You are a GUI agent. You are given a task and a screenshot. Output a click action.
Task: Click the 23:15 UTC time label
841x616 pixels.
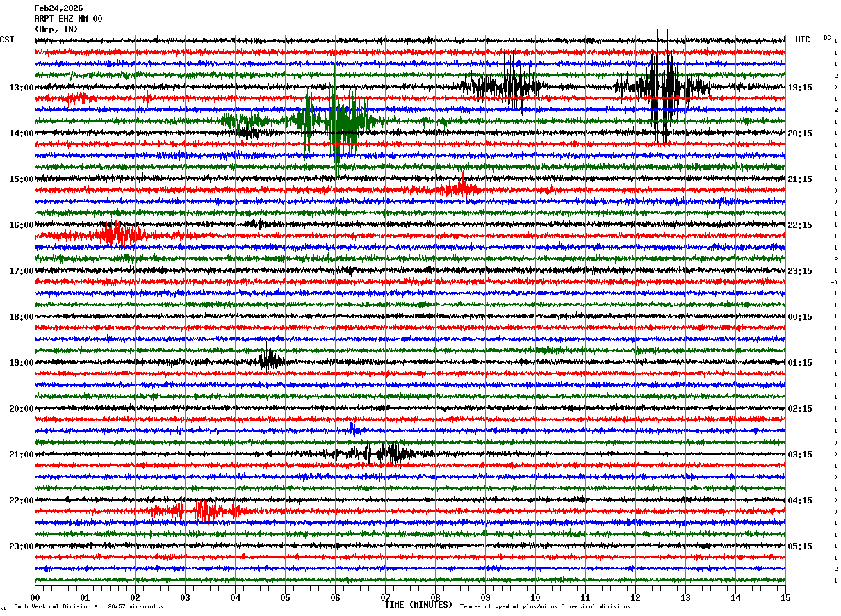click(x=800, y=271)
